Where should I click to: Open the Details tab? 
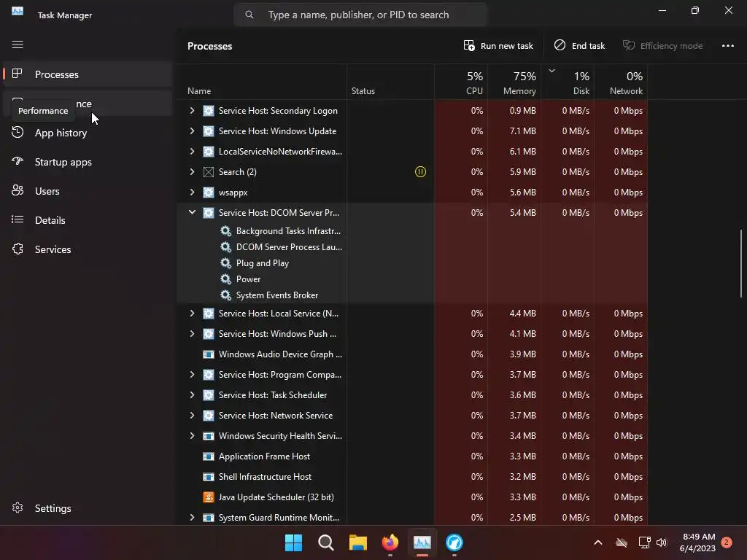[x=88, y=220]
